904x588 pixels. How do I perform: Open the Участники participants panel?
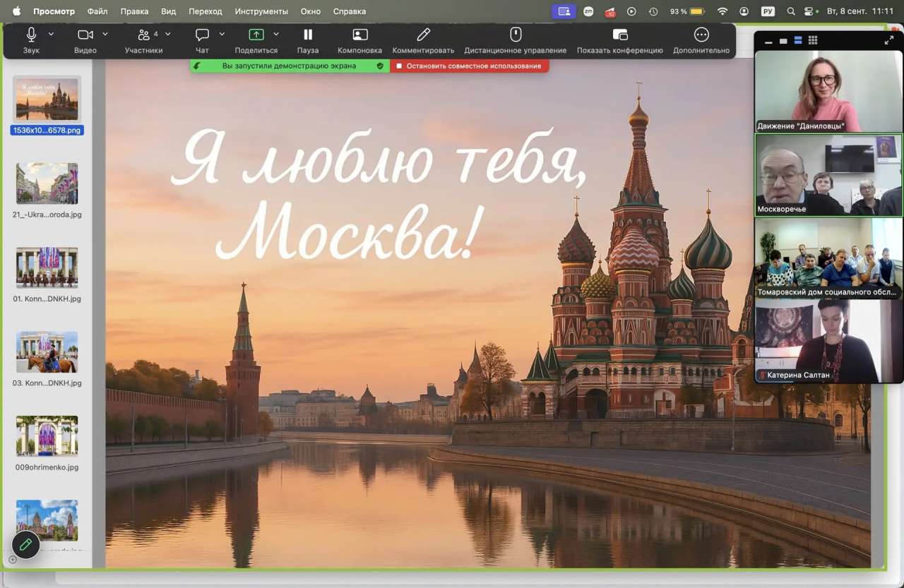tap(144, 35)
